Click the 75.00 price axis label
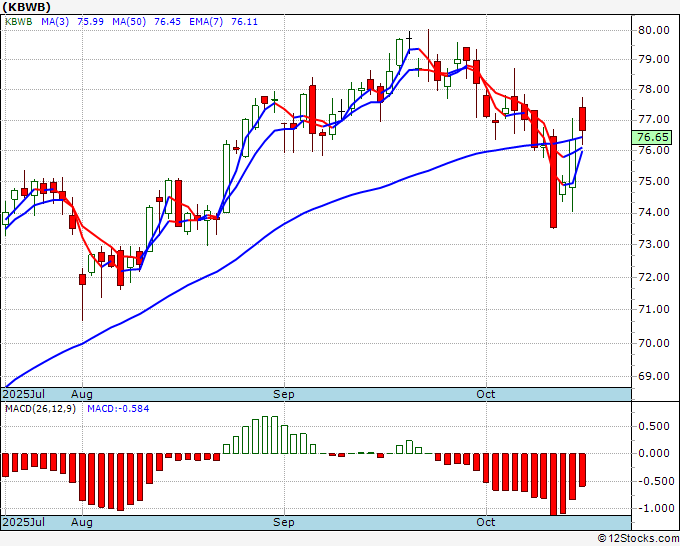The image size is (680, 546). [x=654, y=181]
